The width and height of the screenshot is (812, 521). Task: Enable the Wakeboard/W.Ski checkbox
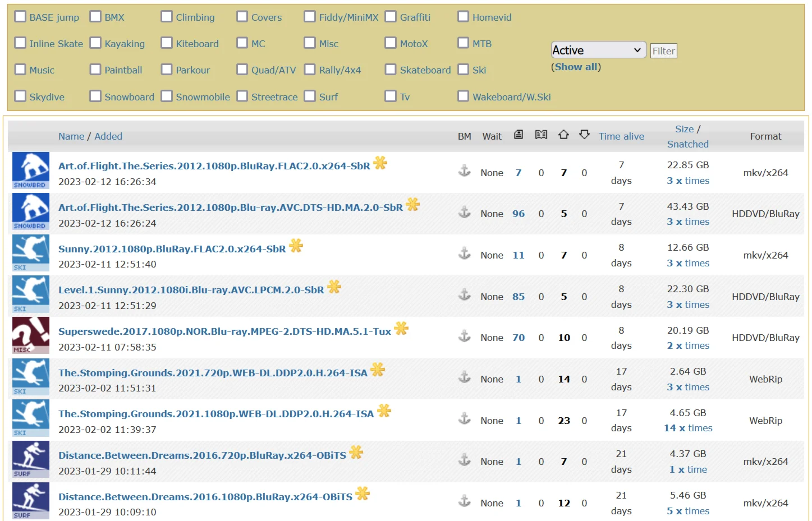463,96
